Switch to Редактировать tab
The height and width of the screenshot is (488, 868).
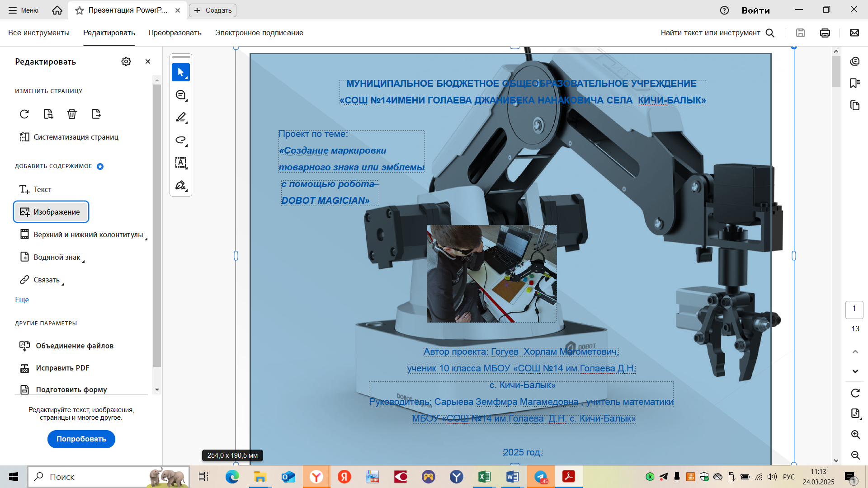click(x=109, y=33)
